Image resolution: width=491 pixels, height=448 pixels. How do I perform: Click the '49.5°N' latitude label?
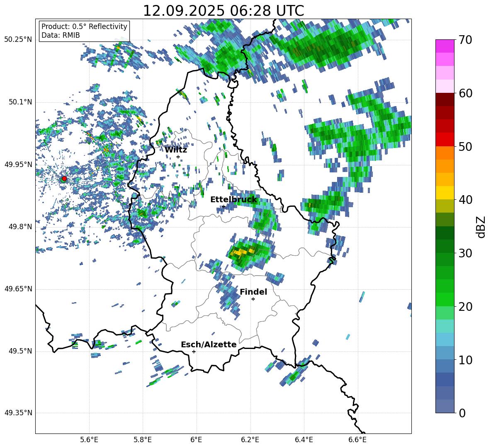pyautogui.click(x=20, y=351)
